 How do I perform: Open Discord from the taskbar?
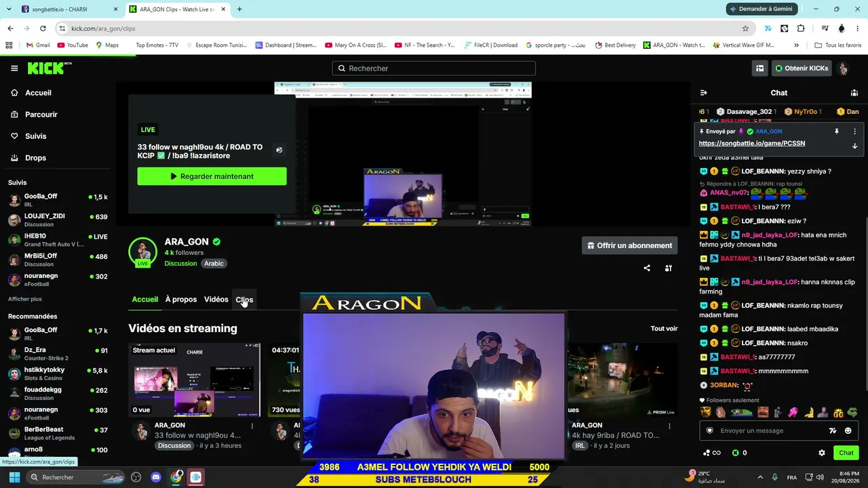tap(156, 477)
